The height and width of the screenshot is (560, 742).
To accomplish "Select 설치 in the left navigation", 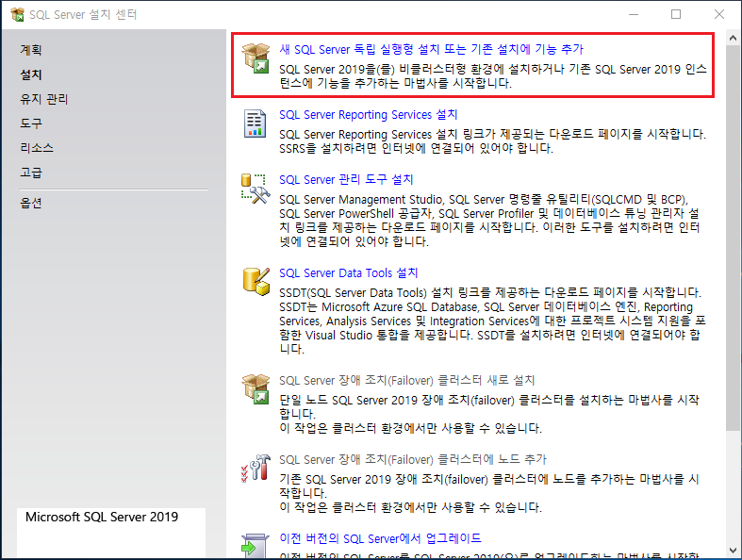I will 31,74.
